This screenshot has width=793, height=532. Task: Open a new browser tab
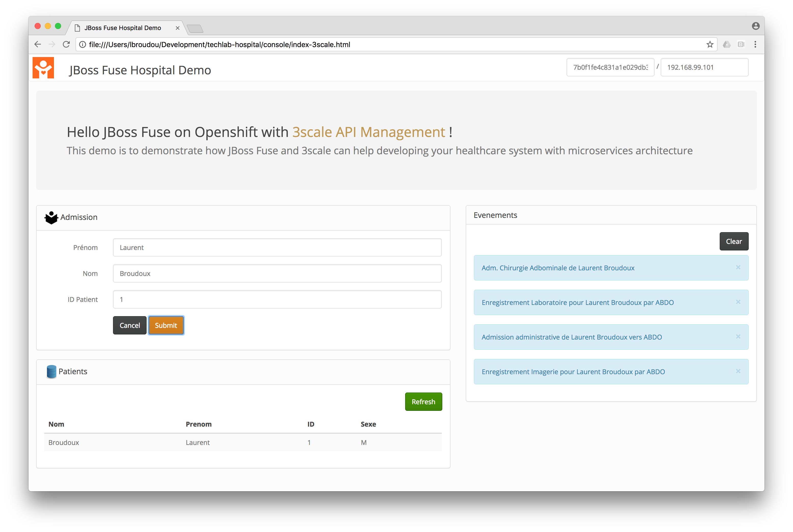195,29
